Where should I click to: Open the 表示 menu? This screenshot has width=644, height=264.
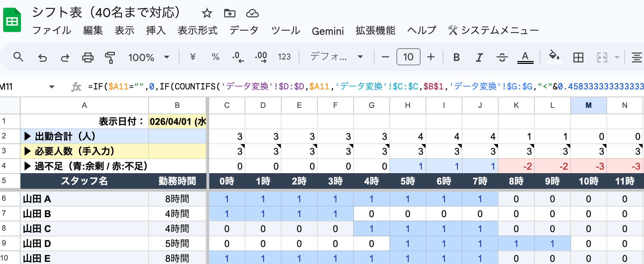pyautogui.click(x=124, y=31)
